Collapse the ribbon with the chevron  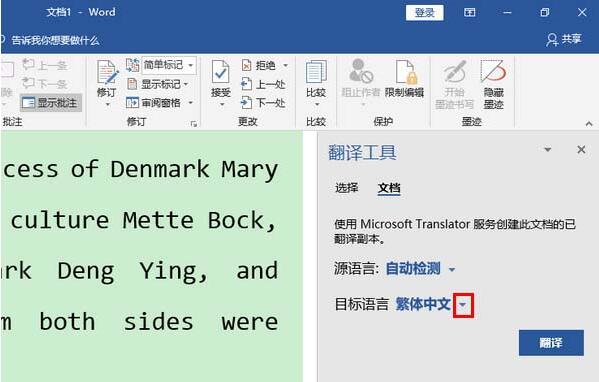(589, 124)
